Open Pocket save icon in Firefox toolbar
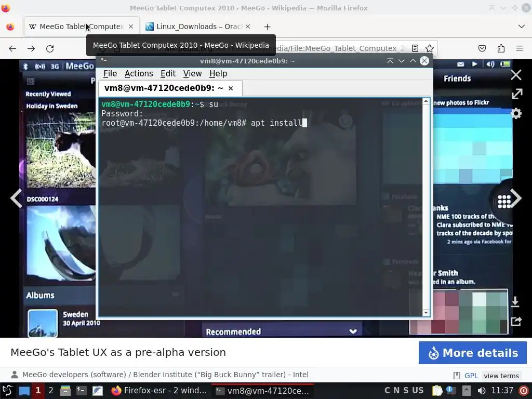 pyautogui.click(x=482, y=48)
